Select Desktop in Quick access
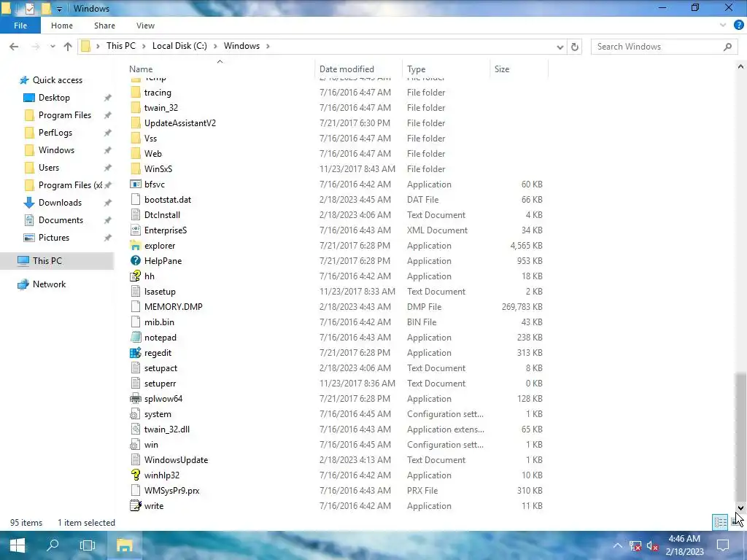Viewport: 747px width, 560px height. tap(54, 98)
